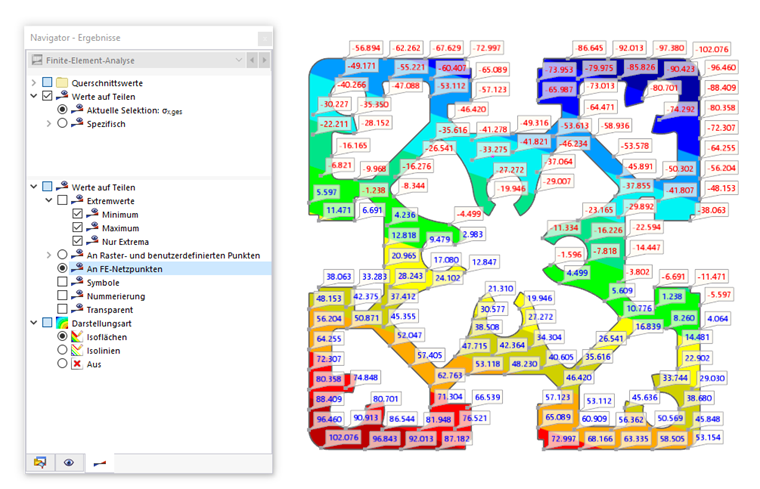Switch to the folder navigator tab
Screen dimensions: 760x489
[40, 462]
